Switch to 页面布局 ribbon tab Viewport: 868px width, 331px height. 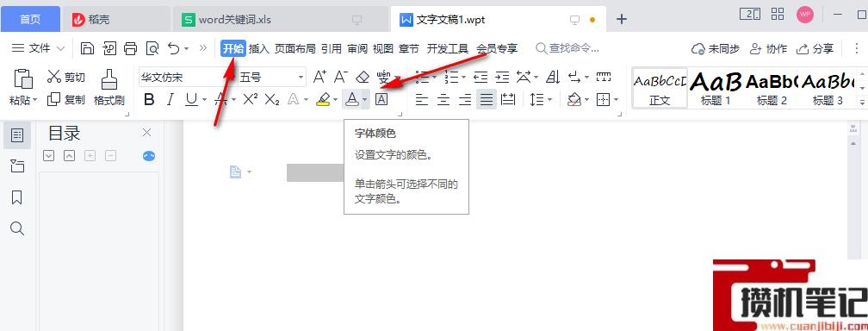click(295, 49)
